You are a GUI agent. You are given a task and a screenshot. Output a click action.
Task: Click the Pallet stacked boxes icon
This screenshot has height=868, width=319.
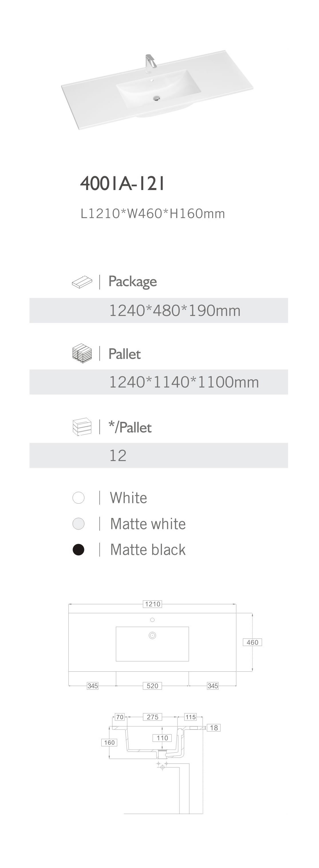(x=82, y=353)
